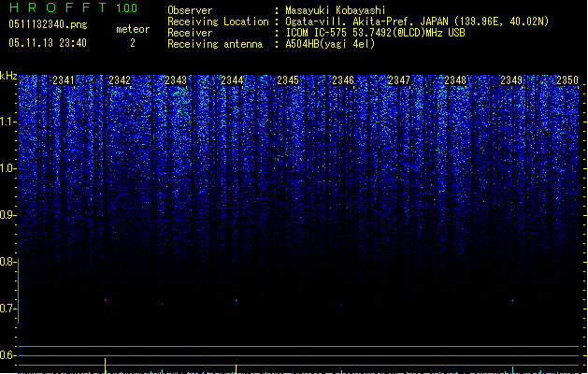Image resolution: width=588 pixels, height=374 pixels.
Task: Click the 0.9 kHz axis label
Action: pos(7,215)
